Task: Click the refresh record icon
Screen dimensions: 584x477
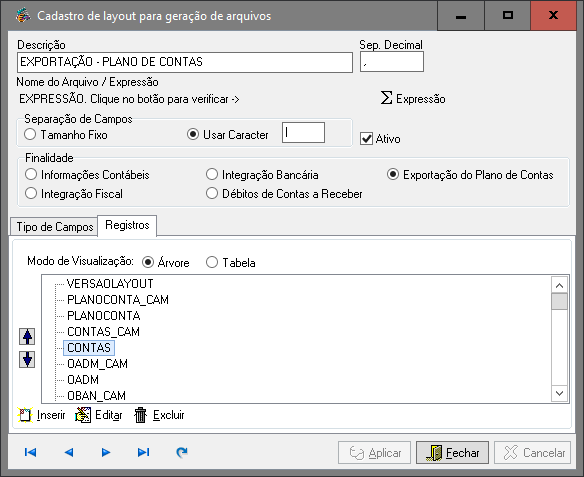Action: pos(182,452)
